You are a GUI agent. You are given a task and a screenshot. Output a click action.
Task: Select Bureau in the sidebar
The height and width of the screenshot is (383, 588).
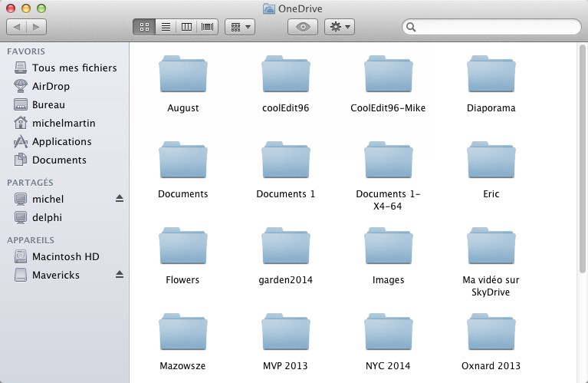pos(48,104)
